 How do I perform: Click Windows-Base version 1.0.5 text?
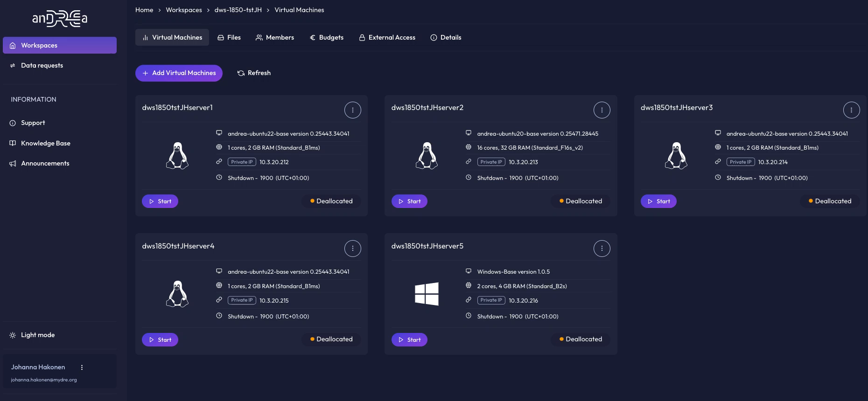pos(513,272)
